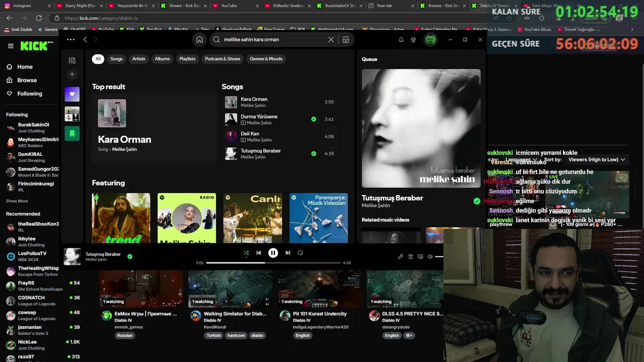The width and height of the screenshot is (644, 362).
Task: Open the Sesli Sözlük bookmark
Action: point(19,30)
